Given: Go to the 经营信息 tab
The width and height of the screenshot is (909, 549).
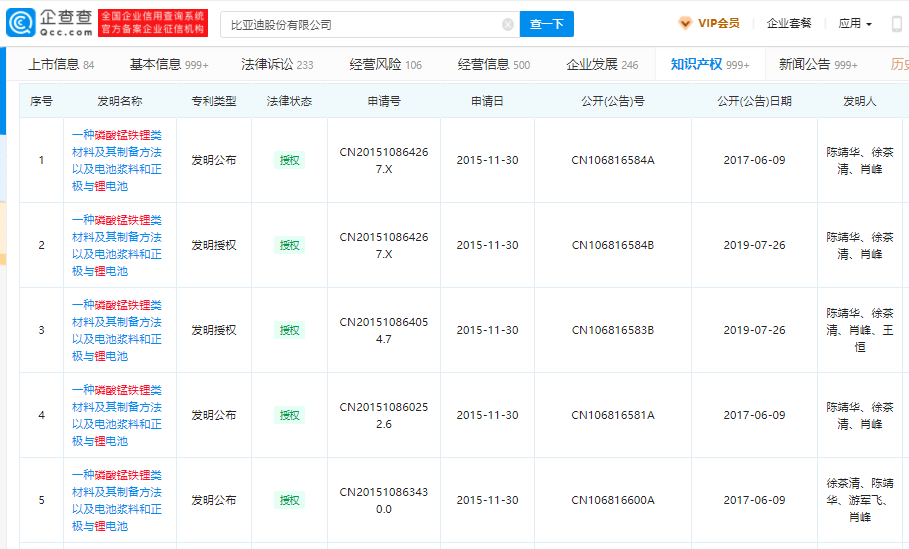Looking at the screenshot, I should [493, 65].
